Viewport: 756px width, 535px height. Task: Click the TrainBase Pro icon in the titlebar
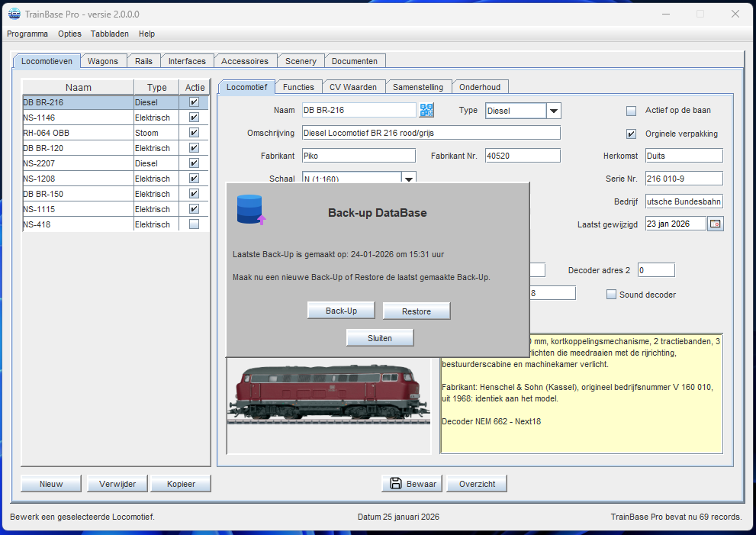[15, 14]
